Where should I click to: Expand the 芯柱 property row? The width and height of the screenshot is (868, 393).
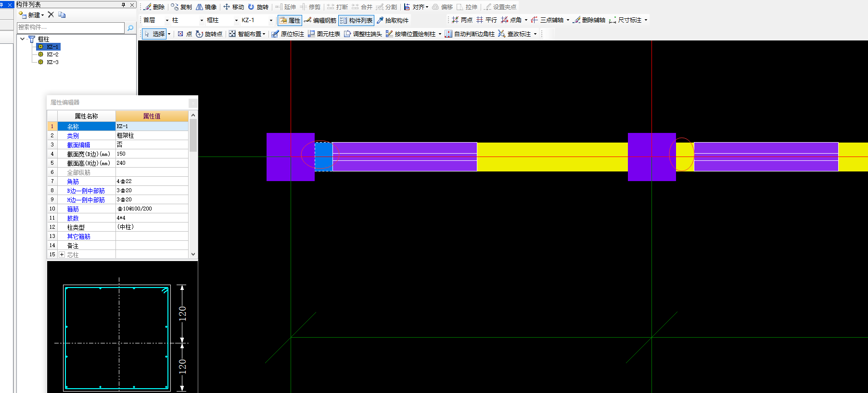point(62,255)
